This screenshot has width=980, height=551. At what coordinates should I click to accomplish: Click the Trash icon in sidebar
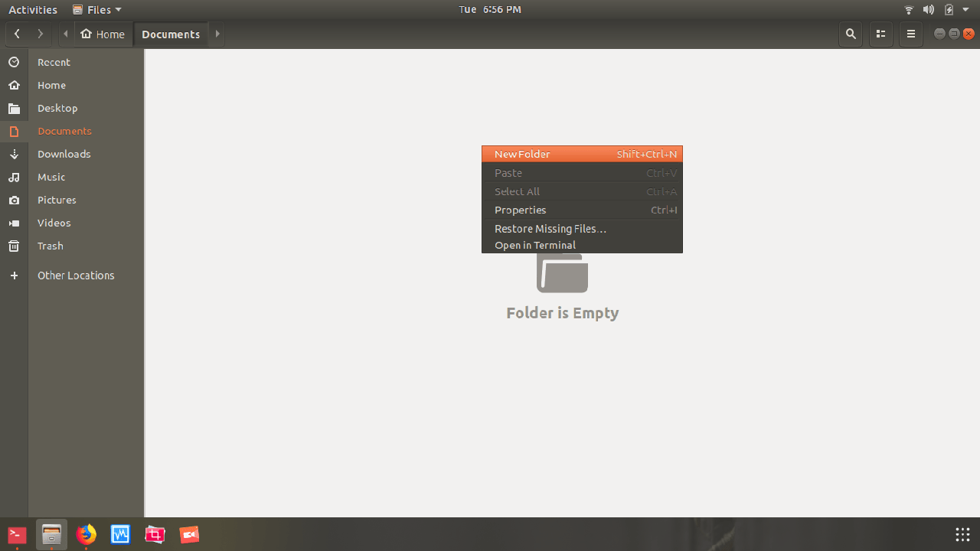[x=14, y=246]
